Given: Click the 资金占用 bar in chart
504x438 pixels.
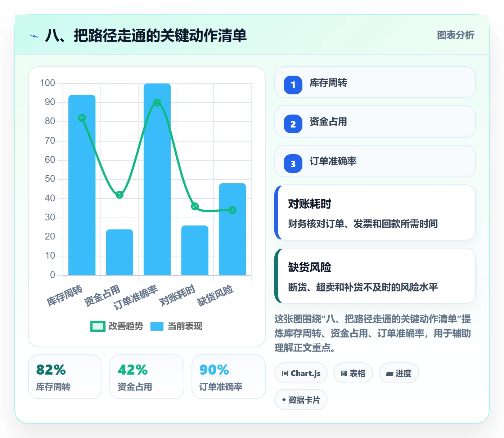Looking at the screenshot, I should 120,252.
